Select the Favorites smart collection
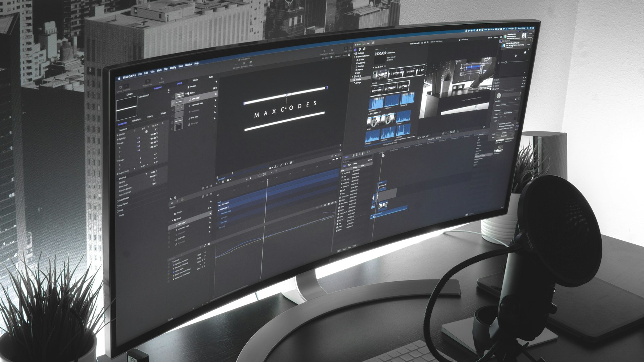 tap(361, 66)
